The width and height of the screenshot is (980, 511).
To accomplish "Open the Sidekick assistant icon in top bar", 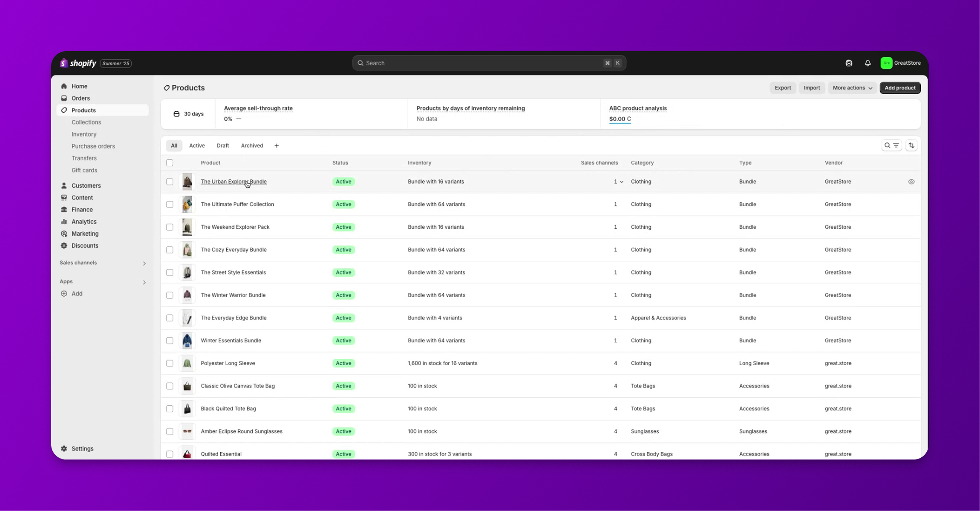I will pyautogui.click(x=849, y=63).
